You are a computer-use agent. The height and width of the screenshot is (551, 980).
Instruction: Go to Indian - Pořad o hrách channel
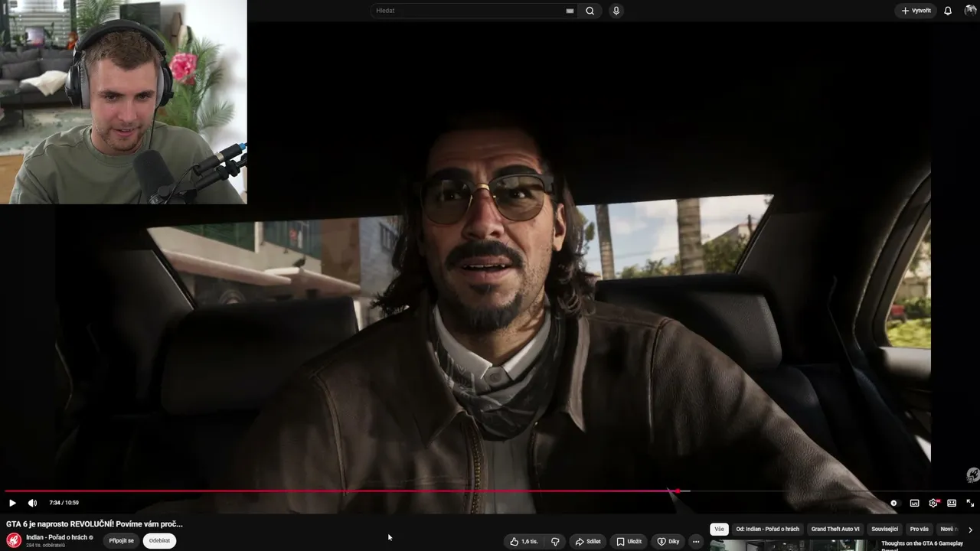(57, 537)
